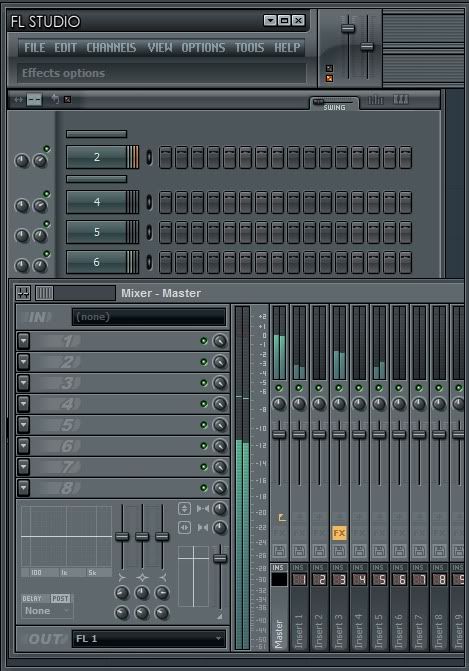Click the left-right arrows icon beside the EQ faders
Image resolution: width=469 pixels, height=671 pixels.
[x=184, y=528]
